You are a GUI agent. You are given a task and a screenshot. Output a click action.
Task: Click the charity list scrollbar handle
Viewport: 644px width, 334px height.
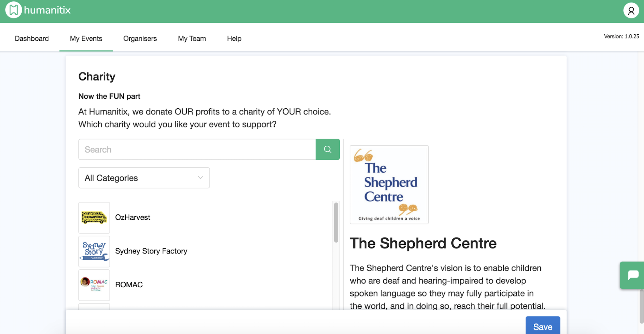336,222
